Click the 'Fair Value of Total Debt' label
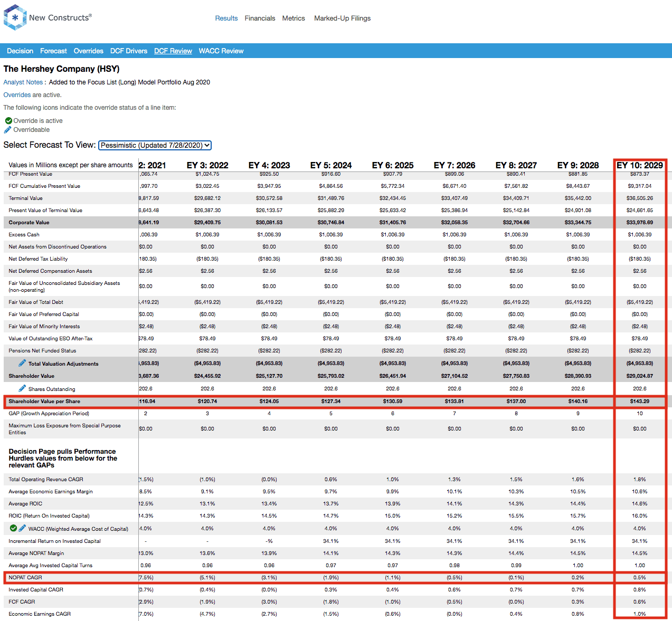The height and width of the screenshot is (621, 672). click(x=36, y=302)
